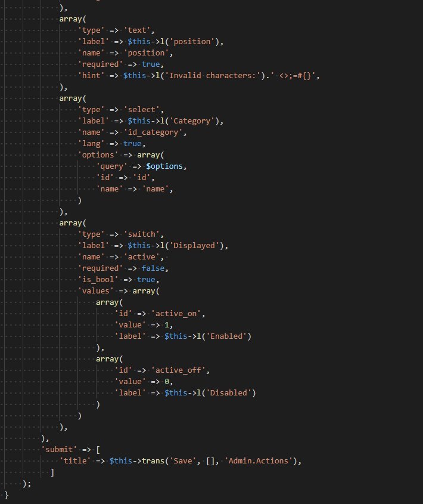The width and height of the screenshot is (423, 504).
Task: Click the 'active_on' id string
Action: click(x=176, y=313)
